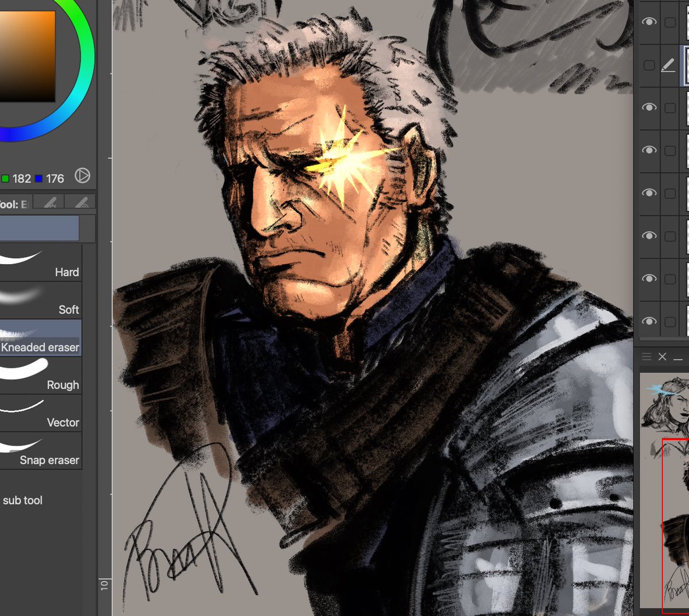The image size is (689, 616).
Task: Click the green value field showing 182
Action: (22, 179)
